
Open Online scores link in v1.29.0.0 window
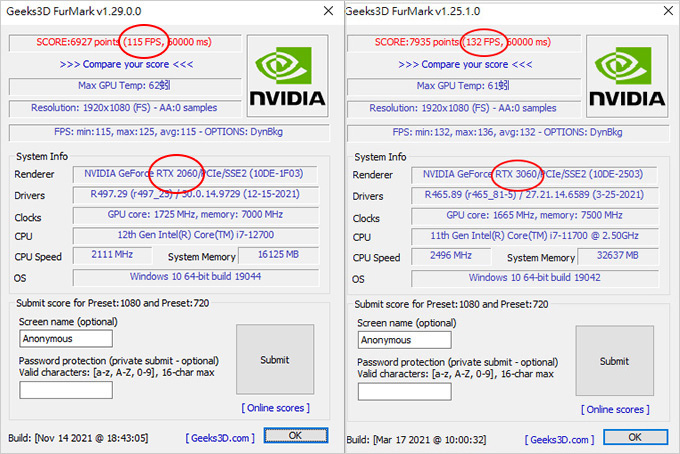pyautogui.click(x=275, y=408)
